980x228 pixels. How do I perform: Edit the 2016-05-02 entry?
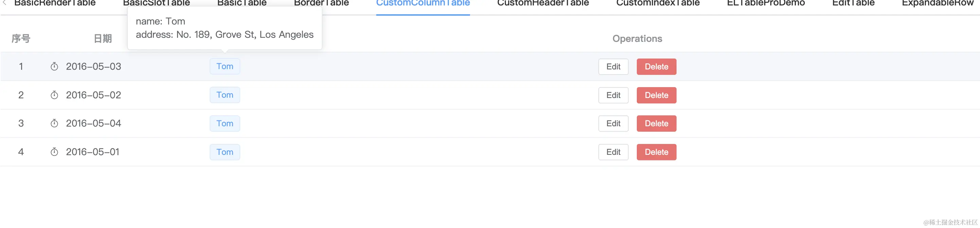point(613,95)
